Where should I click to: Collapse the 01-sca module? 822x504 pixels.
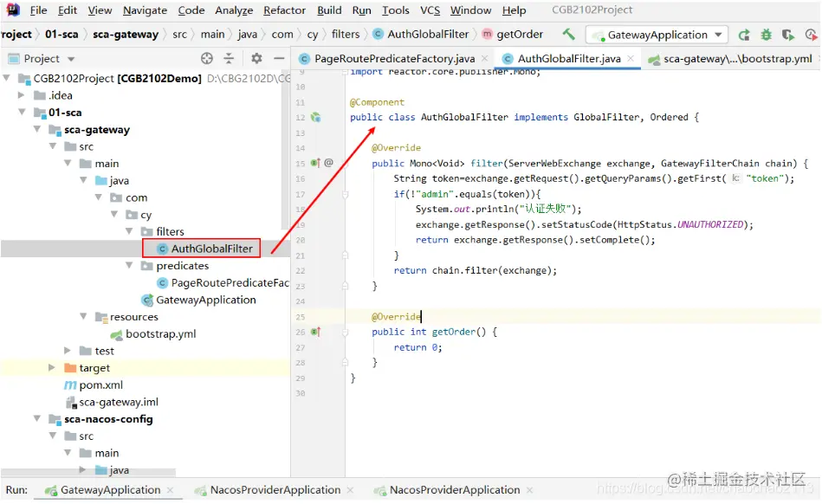[x=22, y=112]
